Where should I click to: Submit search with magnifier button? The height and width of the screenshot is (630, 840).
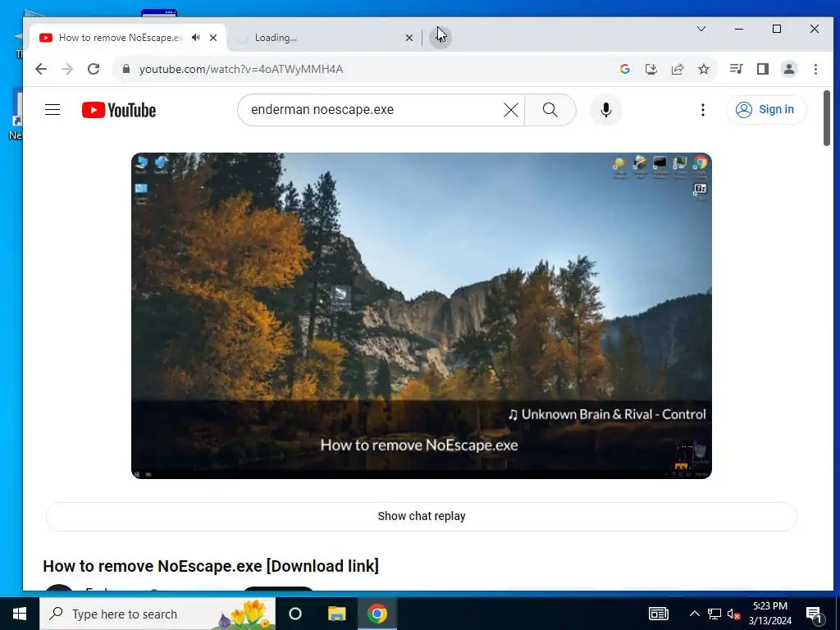550,110
